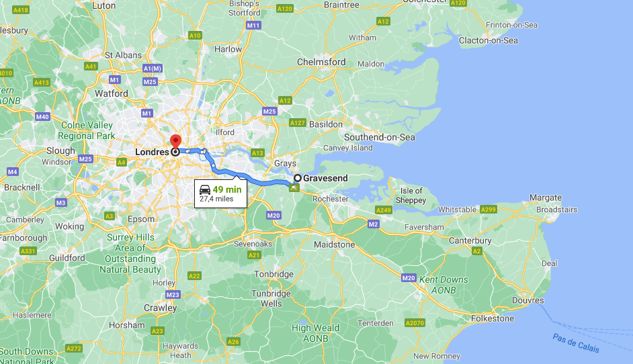Select the route waypoint dot east of Londres

coord(188,151)
